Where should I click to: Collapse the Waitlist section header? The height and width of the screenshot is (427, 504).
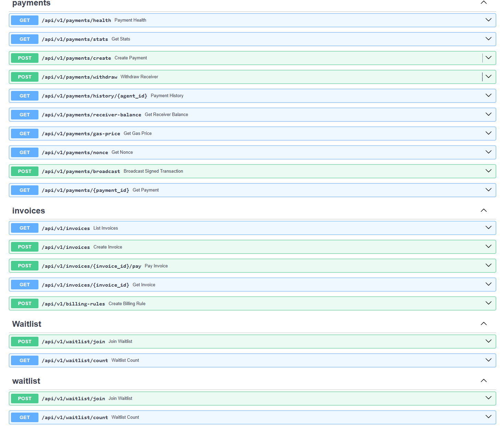tap(483, 323)
